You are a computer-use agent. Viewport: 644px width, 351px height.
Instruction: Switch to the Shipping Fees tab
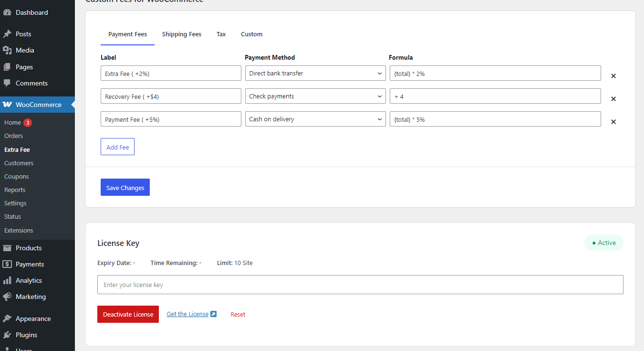[181, 34]
